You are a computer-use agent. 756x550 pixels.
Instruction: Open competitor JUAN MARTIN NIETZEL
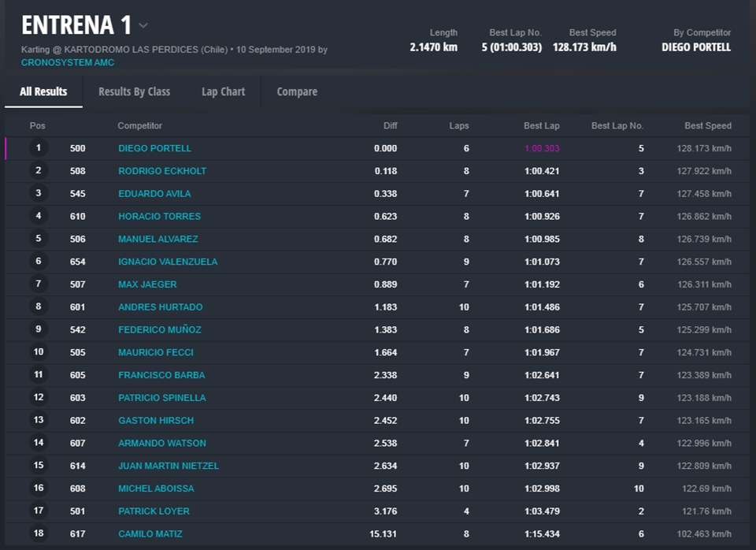pyautogui.click(x=169, y=466)
